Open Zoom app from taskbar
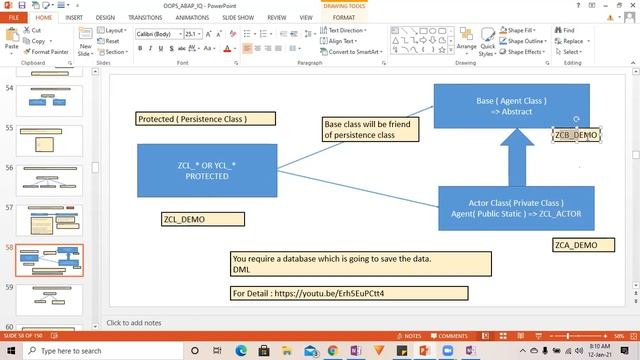The height and width of the screenshot is (360, 640). [x=448, y=351]
